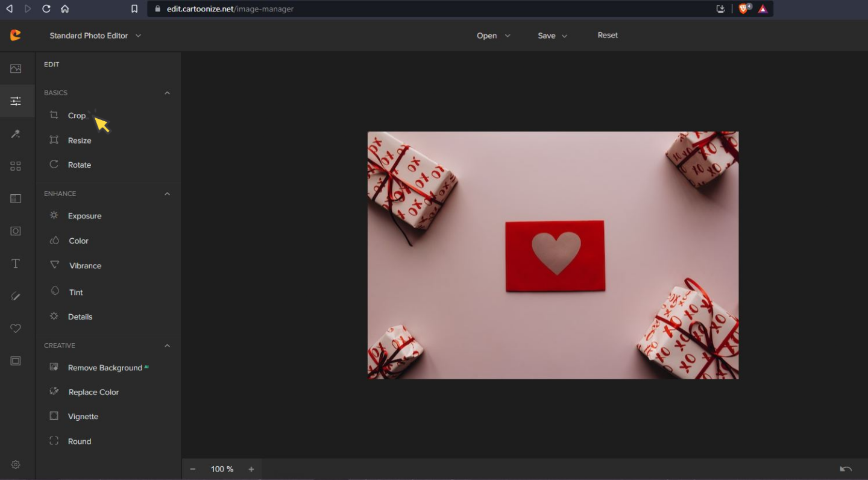Open the Standard Photo Editor dropdown
The image size is (868, 480).
point(95,36)
